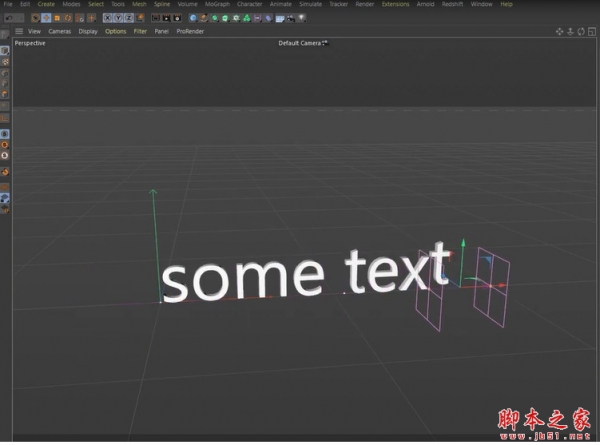
Task: Expand the viewport Filter menu
Action: point(140,31)
